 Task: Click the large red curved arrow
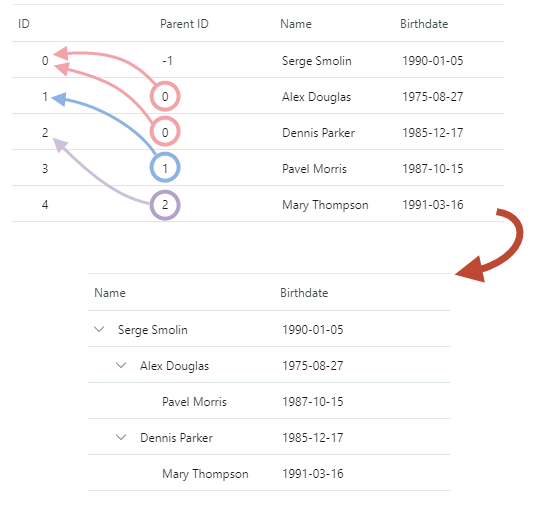tap(490, 246)
